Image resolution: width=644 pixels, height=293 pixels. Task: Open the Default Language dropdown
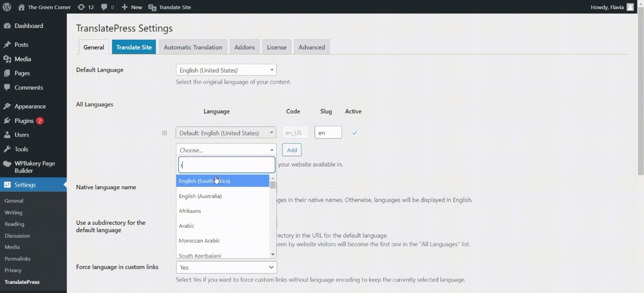(226, 70)
